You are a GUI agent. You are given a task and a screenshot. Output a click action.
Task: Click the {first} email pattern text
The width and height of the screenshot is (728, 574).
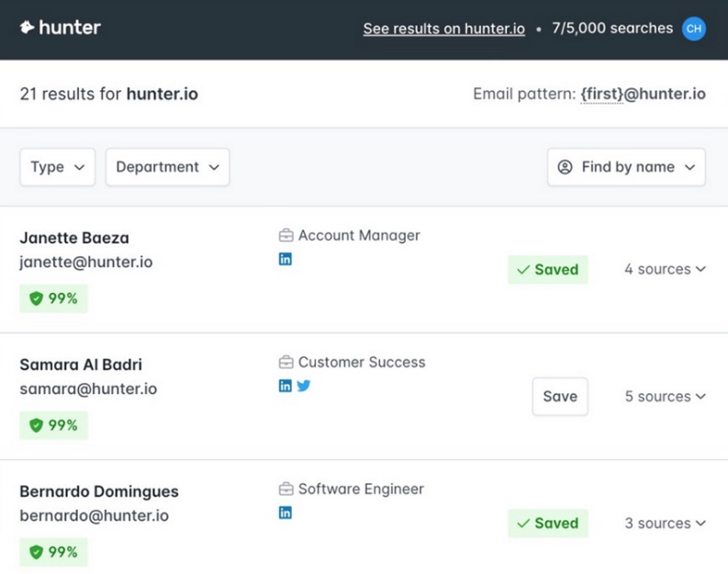pos(601,94)
